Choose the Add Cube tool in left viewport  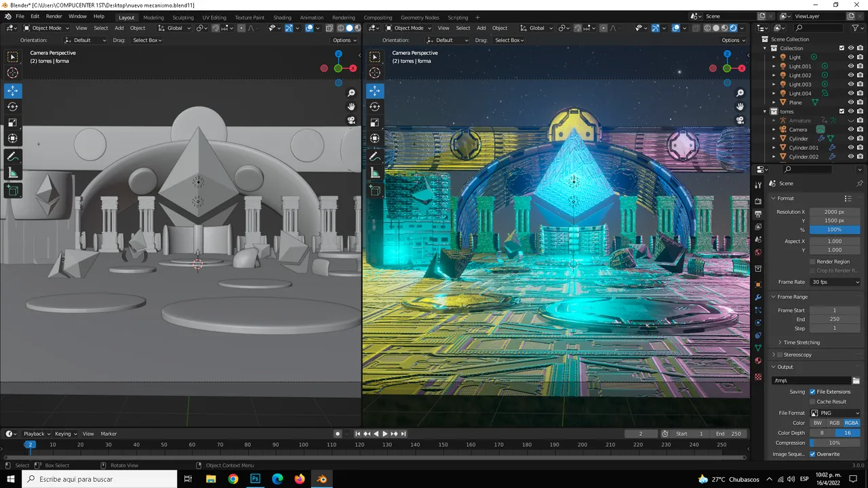pos(13,191)
